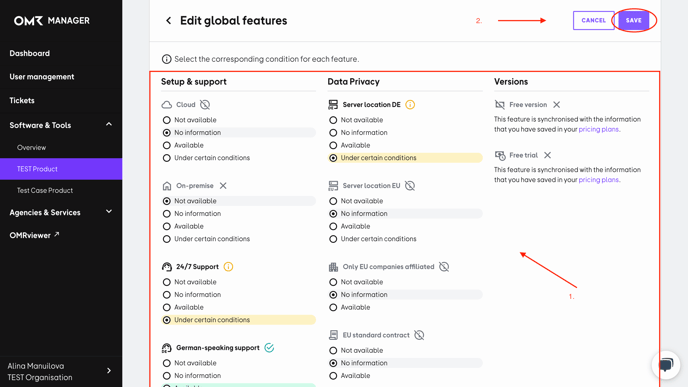Click the yellow info icon beside 24/7 Support
The height and width of the screenshot is (387, 688).
pyautogui.click(x=228, y=267)
